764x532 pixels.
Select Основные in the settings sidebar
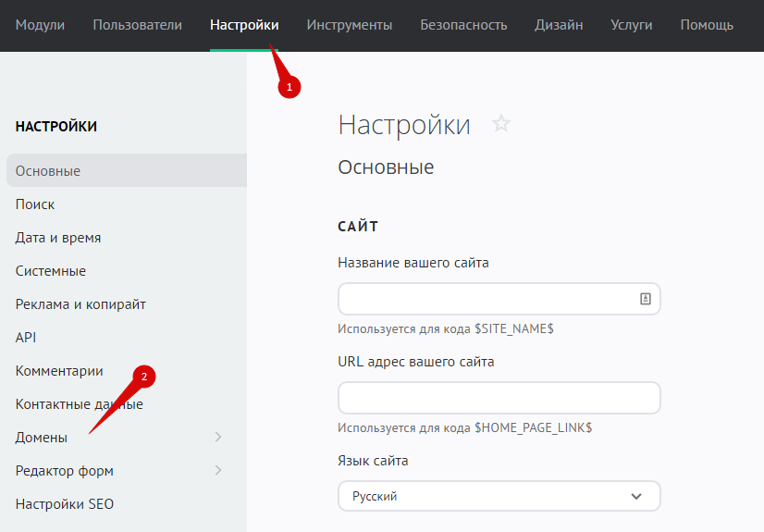tap(48, 171)
